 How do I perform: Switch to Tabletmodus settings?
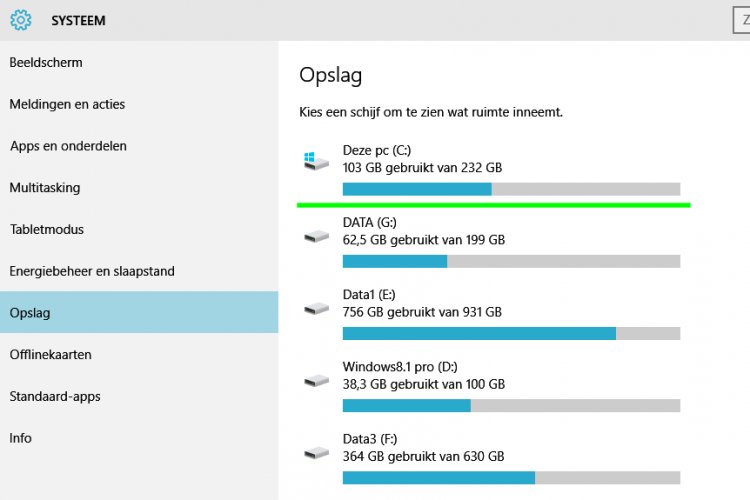pos(47,229)
